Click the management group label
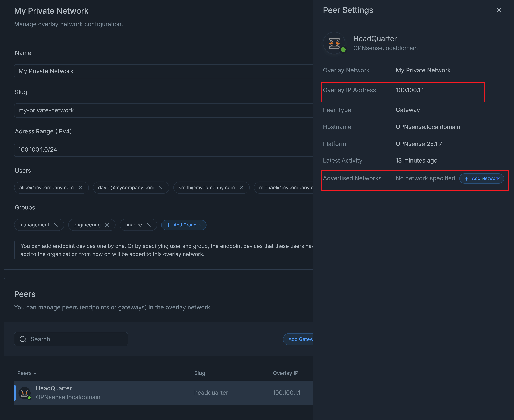 point(34,225)
